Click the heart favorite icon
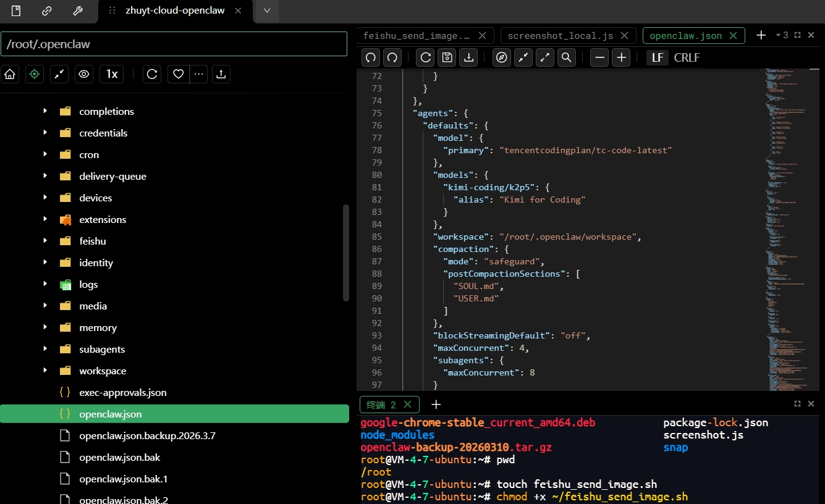 178,74
